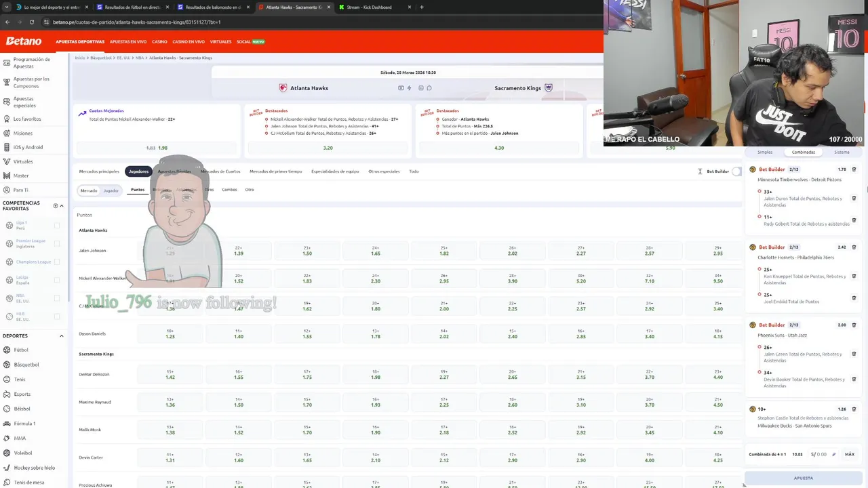Screen dimensions: 868x488
Task: Click the MÁX stake button
Action: tap(850, 454)
